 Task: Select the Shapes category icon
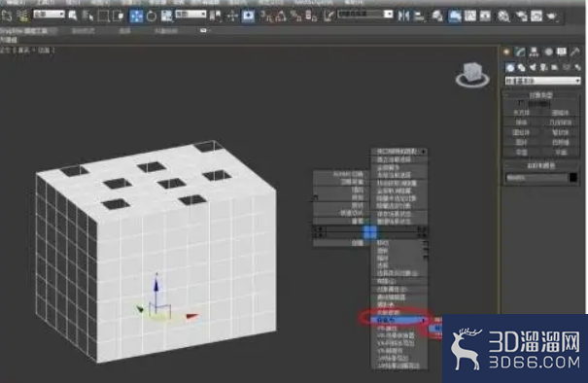tap(522, 67)
